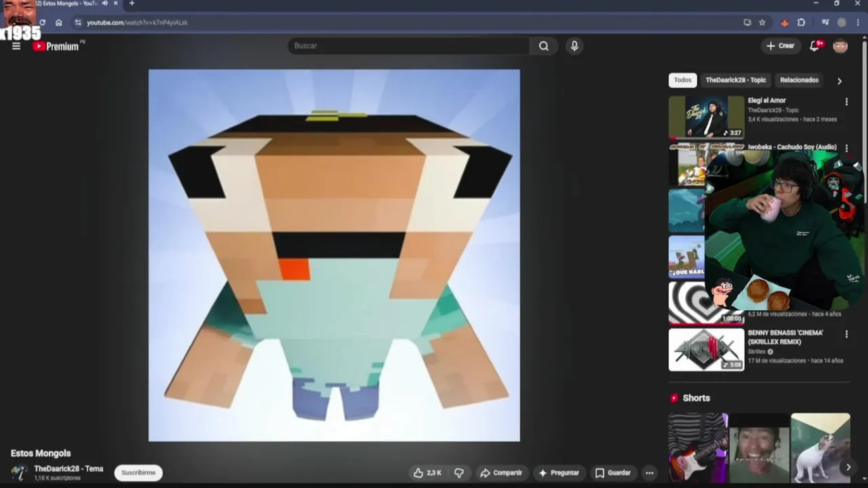Screen dimensions: 868x488
Task: Click '1,18 K suscriptores' text
Action: click(58, 479)
